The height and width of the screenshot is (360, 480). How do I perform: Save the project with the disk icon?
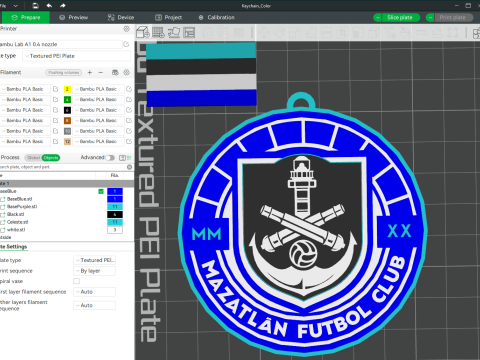(x=35, y=6)
